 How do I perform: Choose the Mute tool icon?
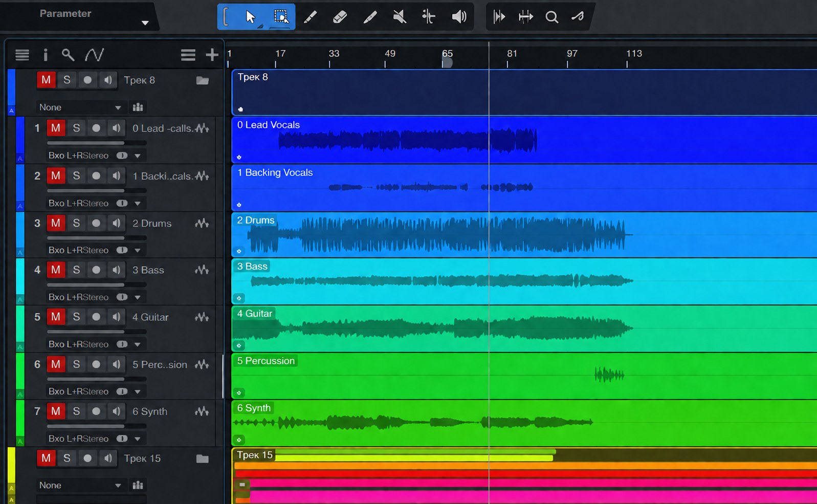click(400, 17)
